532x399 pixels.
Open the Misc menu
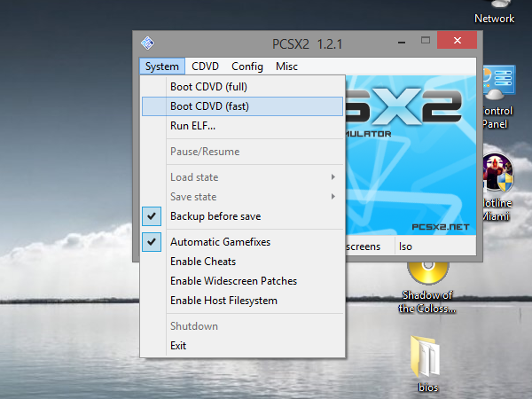pos(286,66)
